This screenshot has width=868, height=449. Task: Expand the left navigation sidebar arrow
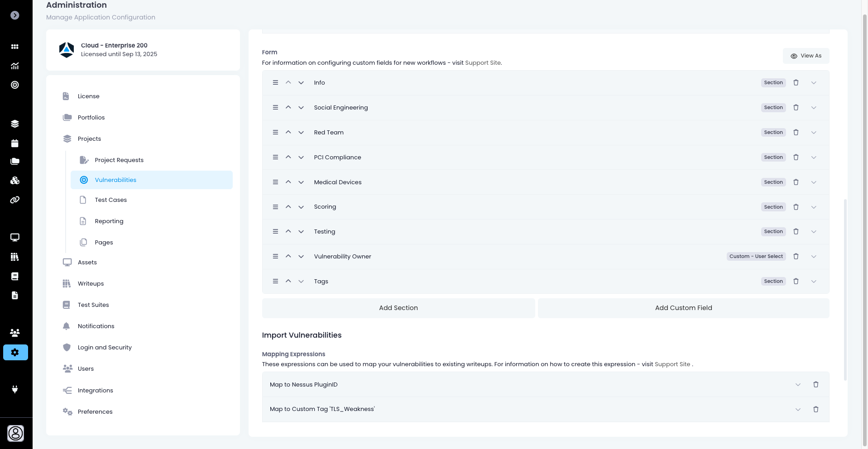(15, 15)
